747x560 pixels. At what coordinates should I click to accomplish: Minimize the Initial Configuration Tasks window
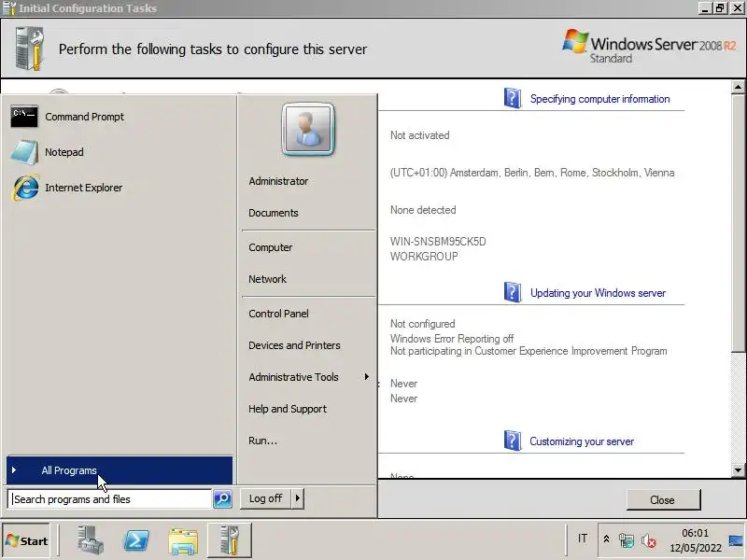pos(706,8)
